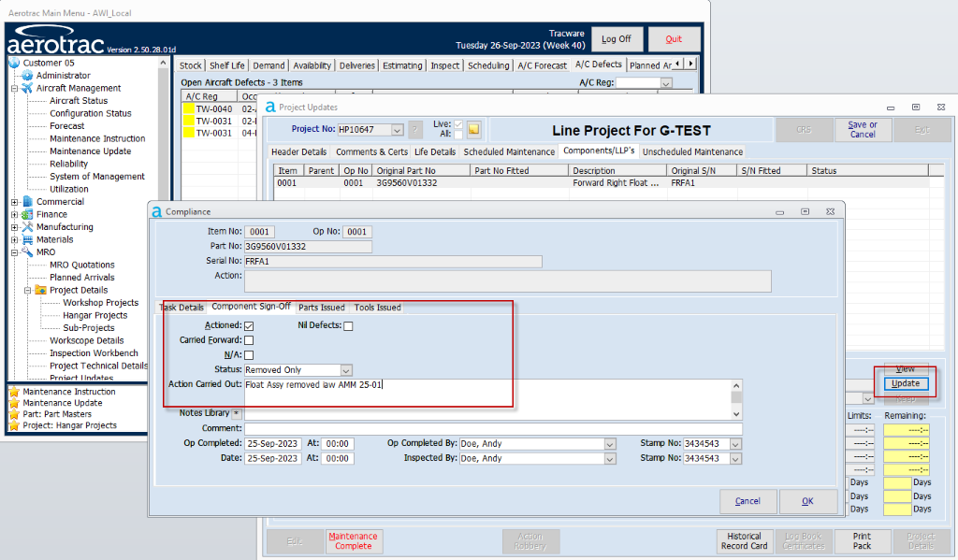The image size is (958, 560).
Task: Open the Status dropdown showing Removed Only
Action: click(x=346, y=370)
